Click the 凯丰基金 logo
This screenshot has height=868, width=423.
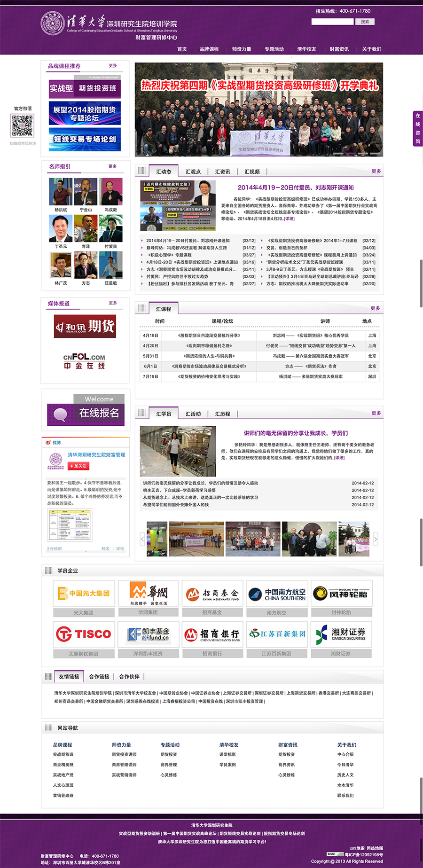click(x=148, y=634)
